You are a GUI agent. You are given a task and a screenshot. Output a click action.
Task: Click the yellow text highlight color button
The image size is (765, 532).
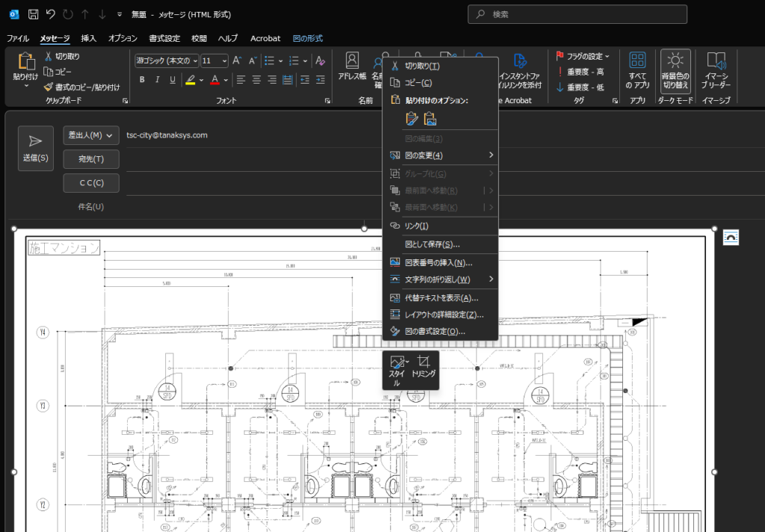point(191,80)
